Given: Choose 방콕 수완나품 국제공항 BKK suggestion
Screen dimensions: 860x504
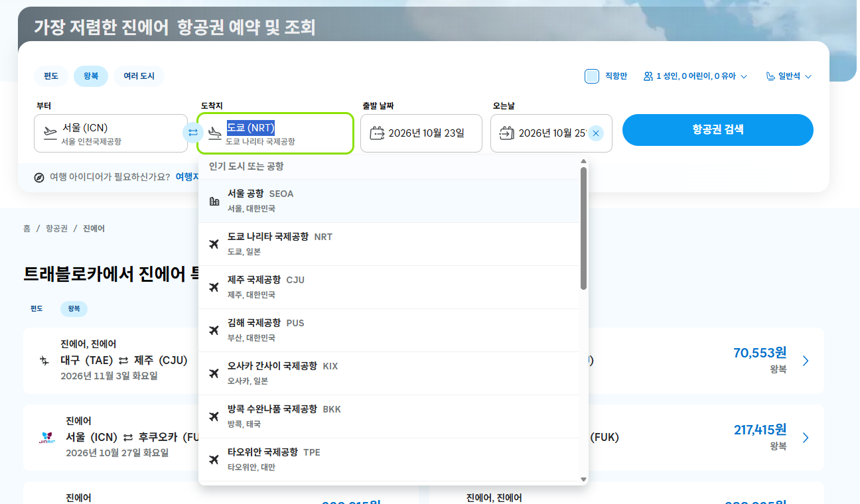Looking at the screenshot, I should [x=389, y=416].
